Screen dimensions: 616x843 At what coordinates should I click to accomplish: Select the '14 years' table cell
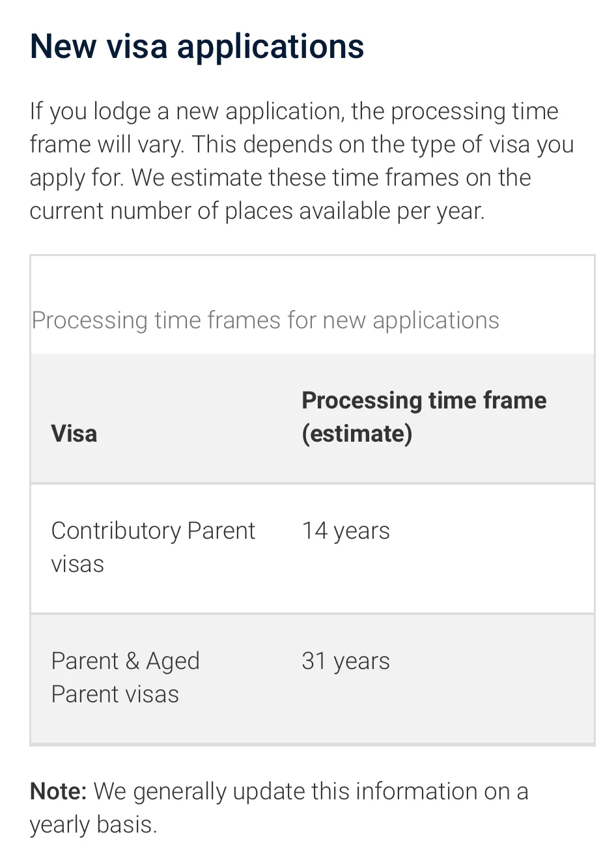click(346, 531)
